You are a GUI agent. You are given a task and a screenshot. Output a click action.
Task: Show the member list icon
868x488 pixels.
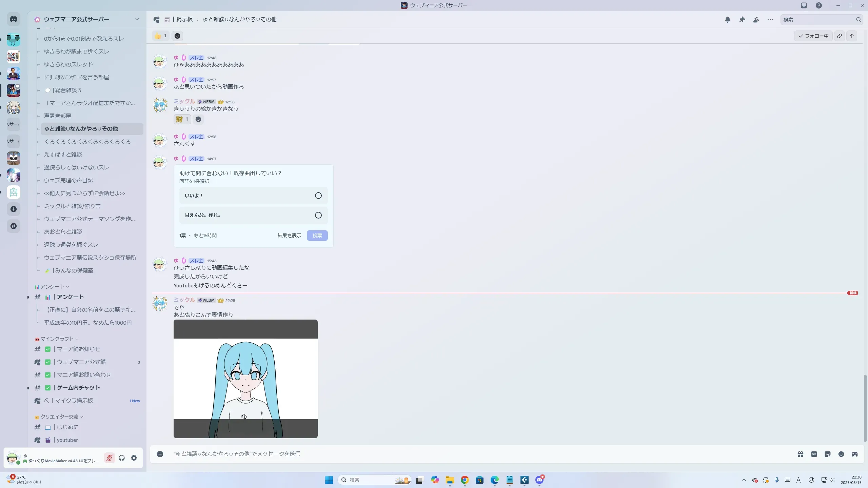pyautogui.click(x=756, y=20)
